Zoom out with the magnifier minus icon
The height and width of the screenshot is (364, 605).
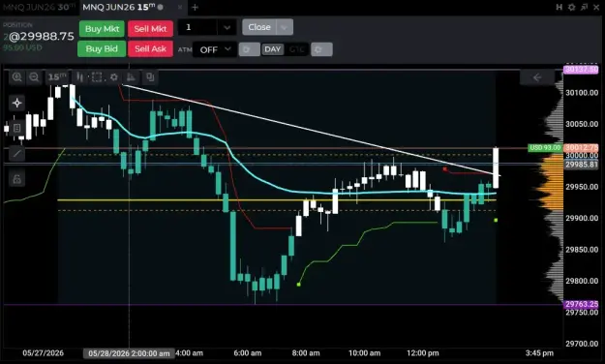click(x=34, y=77)
